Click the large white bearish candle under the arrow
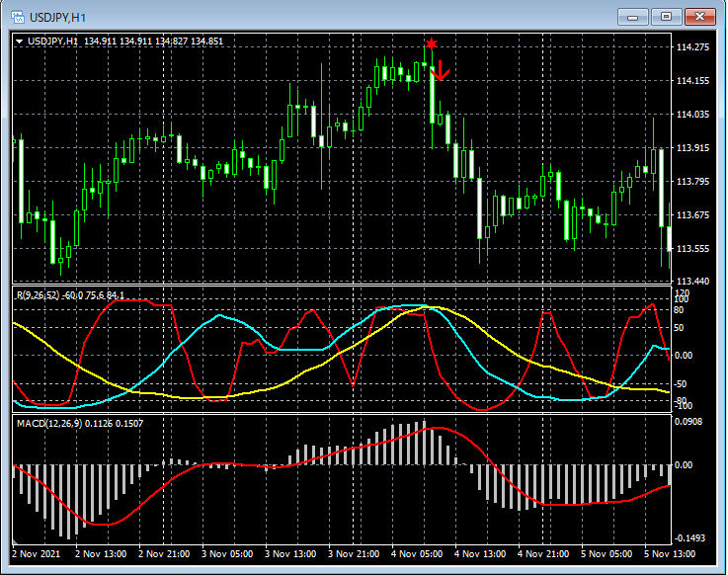 pyautogui.click(x=432, y=97)
